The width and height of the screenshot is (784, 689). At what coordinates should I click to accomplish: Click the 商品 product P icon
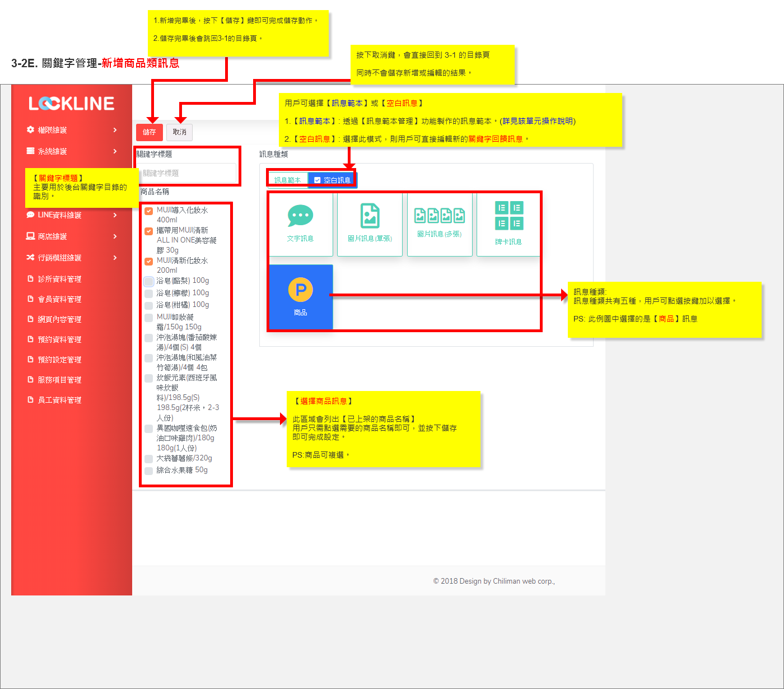pos(301,290)
